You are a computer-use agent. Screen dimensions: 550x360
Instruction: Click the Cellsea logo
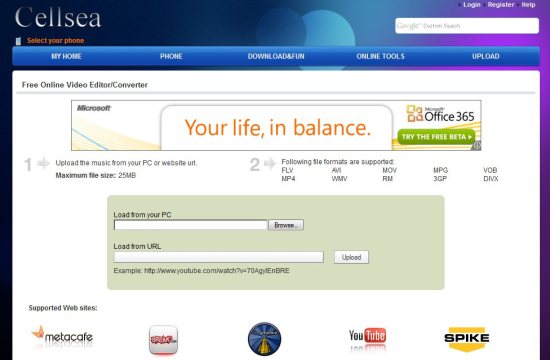pyautogui.click(x=58, y=18)
